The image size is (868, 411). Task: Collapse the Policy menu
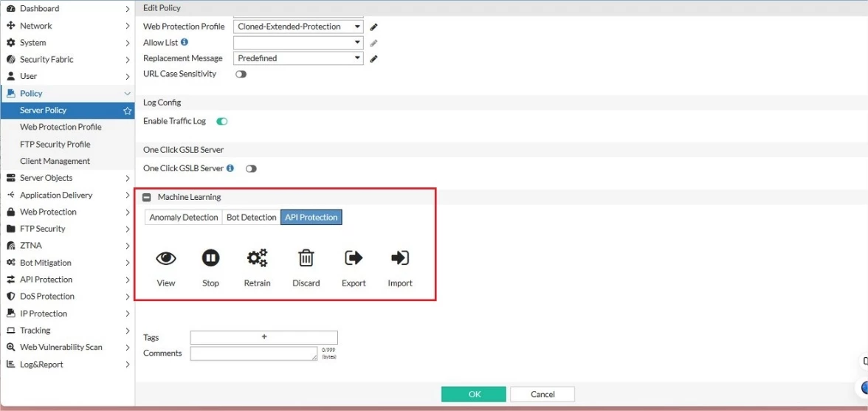coord(127,94)
